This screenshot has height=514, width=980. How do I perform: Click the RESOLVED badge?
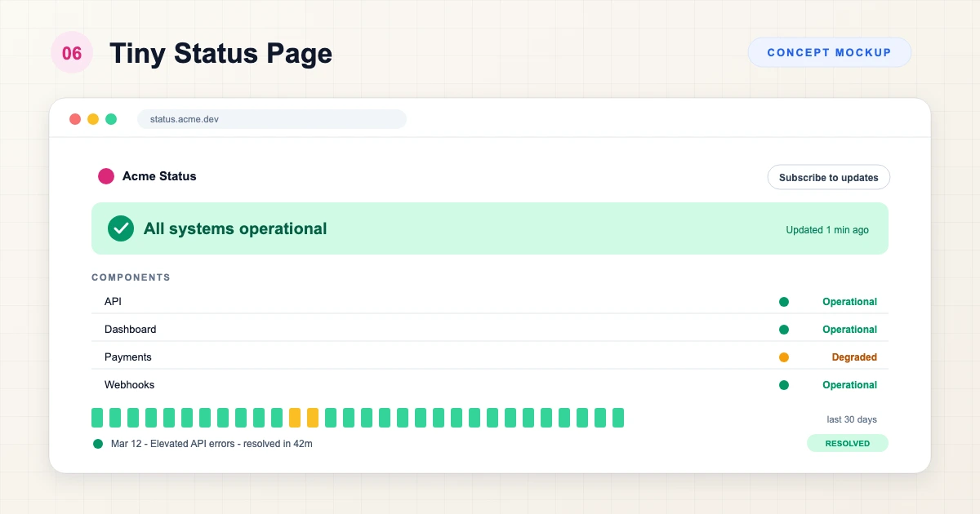coord(848,443)
